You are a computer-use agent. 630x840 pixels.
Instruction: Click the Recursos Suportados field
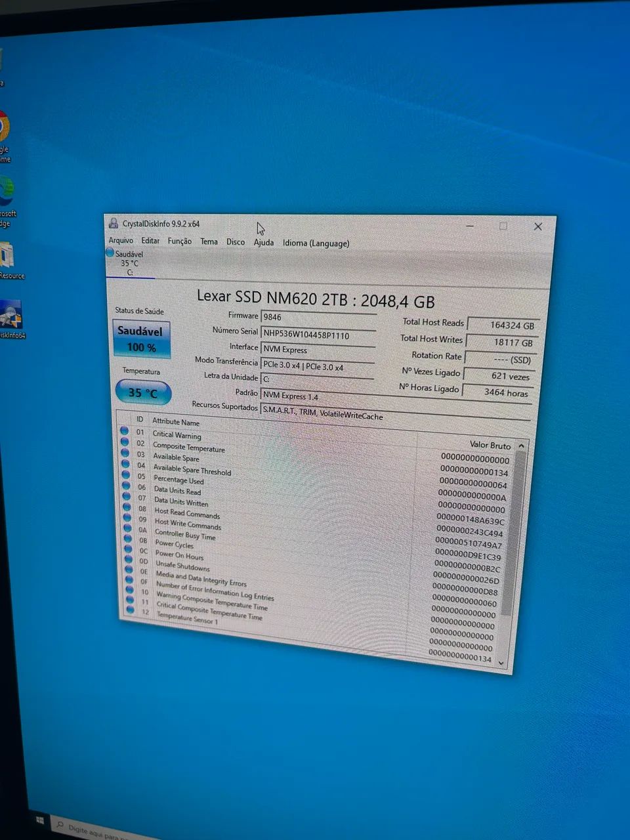[x=396, y=414]
